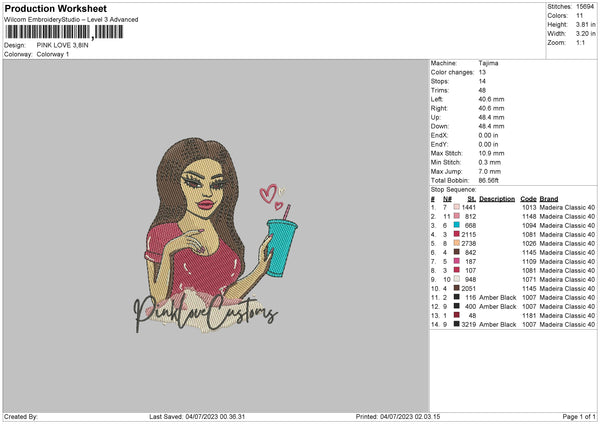Click the Width value 3.20 in
Viewport: 600px width, 424px height.
(585, 34)
